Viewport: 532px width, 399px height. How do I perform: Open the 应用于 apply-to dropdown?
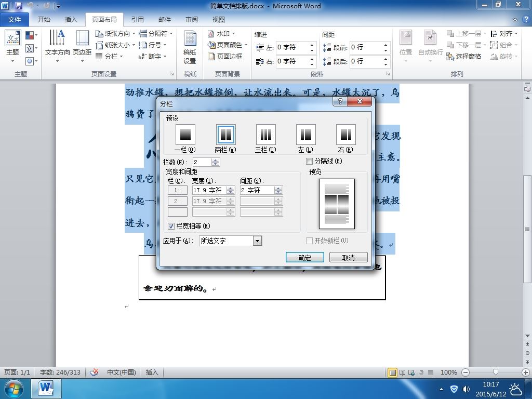[258, 241]
